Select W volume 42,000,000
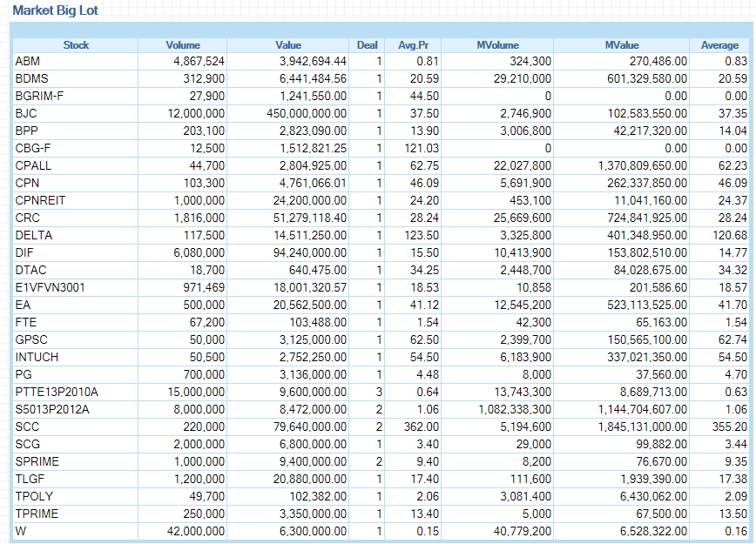The image size is (756, 544). point(196,531)
